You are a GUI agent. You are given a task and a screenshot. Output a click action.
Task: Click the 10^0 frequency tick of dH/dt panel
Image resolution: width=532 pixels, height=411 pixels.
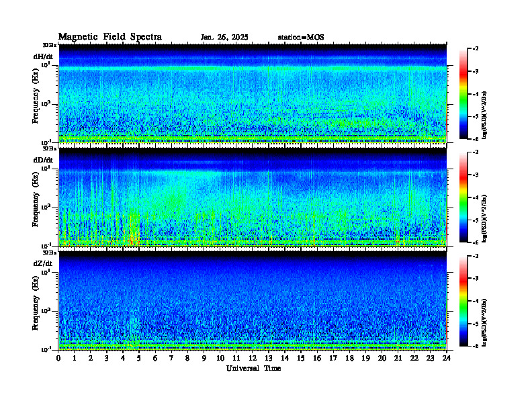point(46,103)
